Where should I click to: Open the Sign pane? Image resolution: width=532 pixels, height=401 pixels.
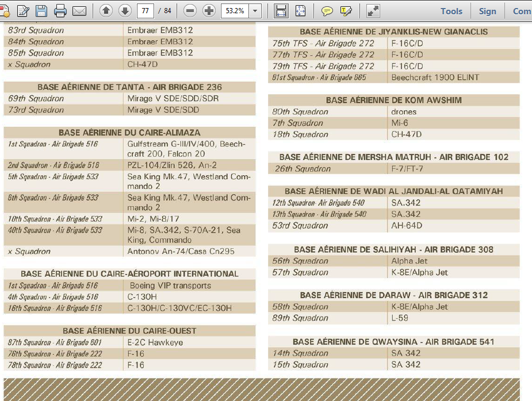point(488,11)
